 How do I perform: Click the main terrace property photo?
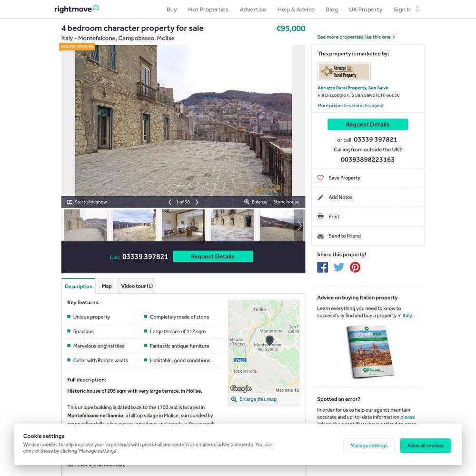[183, 120]
